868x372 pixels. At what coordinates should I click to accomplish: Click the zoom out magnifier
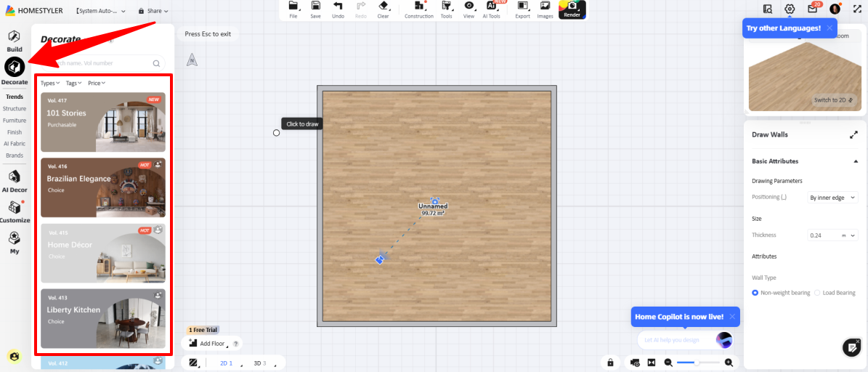click(668, 363)
